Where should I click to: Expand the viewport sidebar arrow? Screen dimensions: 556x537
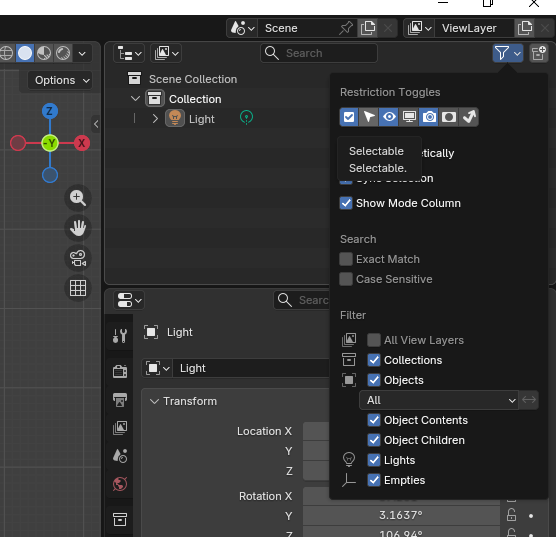point(96,124)
